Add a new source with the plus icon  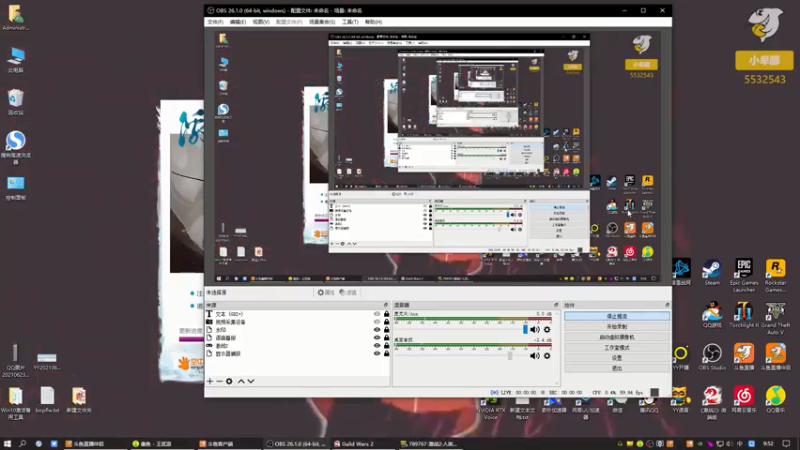210,381
